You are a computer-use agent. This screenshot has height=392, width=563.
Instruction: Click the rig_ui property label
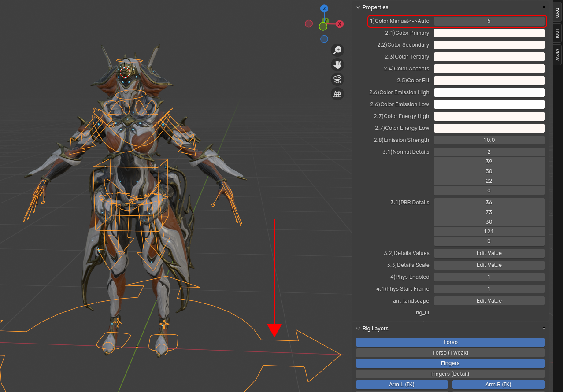(x=422, y=313)
